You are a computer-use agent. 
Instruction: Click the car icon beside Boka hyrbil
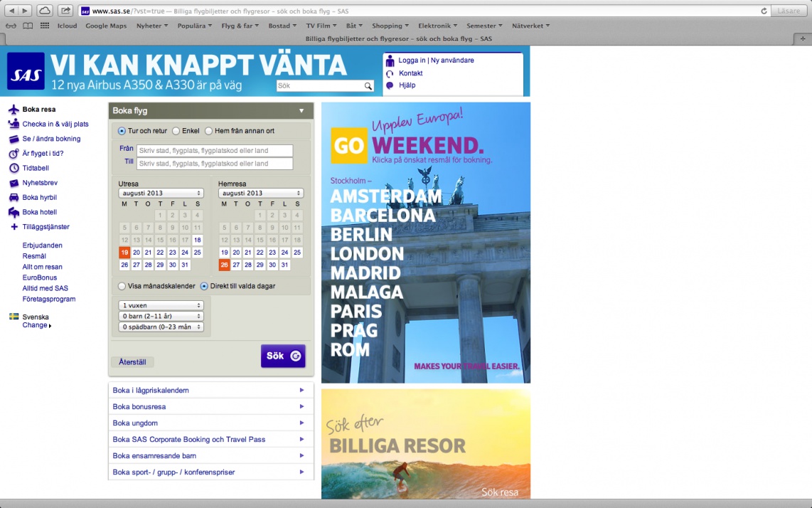tap(14, 198)
